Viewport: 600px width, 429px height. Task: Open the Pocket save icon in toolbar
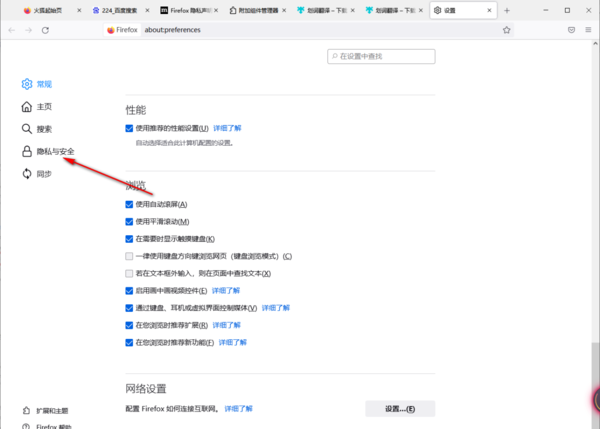click(x=571, y=30)
